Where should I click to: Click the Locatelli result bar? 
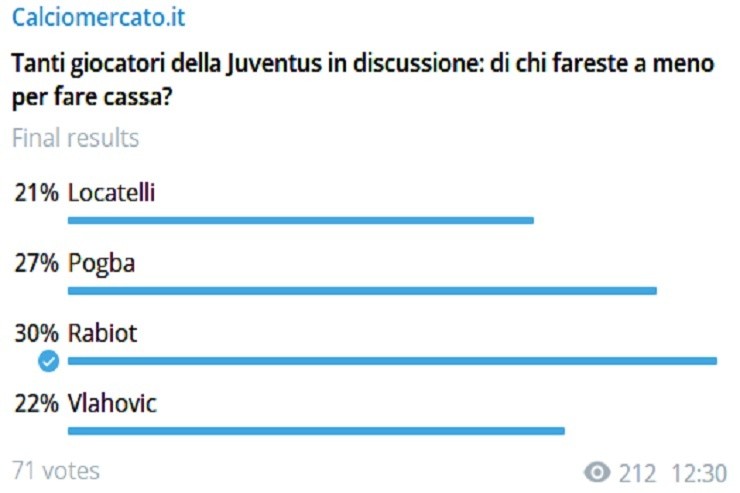pos(300,220)
